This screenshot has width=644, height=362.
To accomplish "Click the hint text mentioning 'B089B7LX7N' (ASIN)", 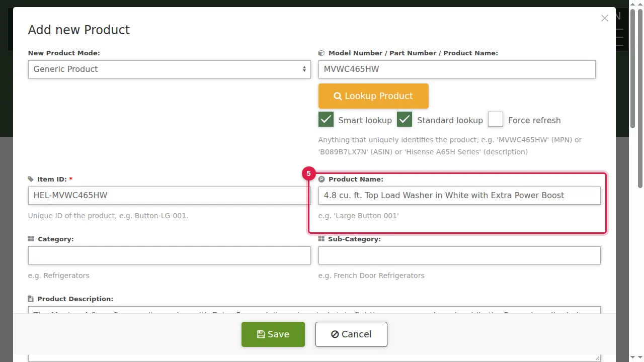I will (450, 146).
